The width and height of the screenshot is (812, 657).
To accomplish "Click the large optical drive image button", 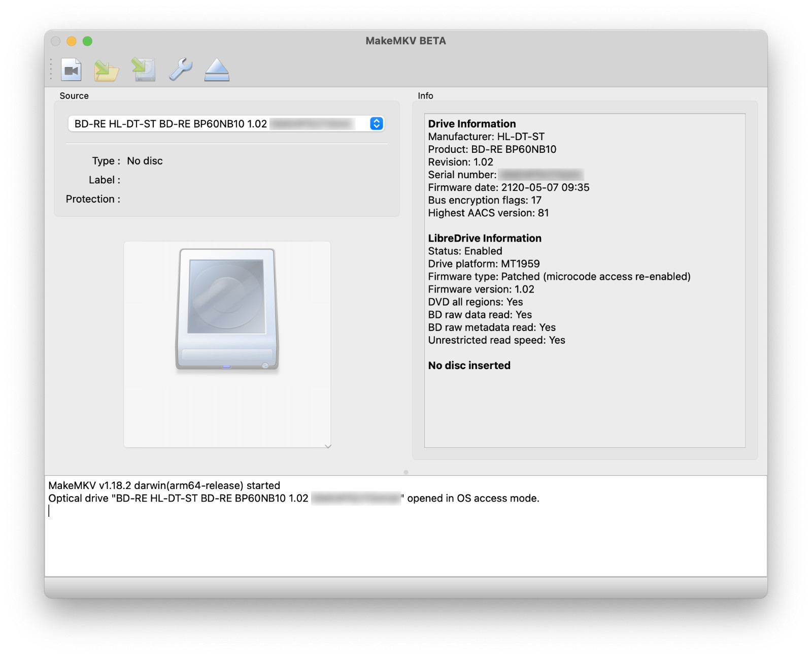I will 227,310.
